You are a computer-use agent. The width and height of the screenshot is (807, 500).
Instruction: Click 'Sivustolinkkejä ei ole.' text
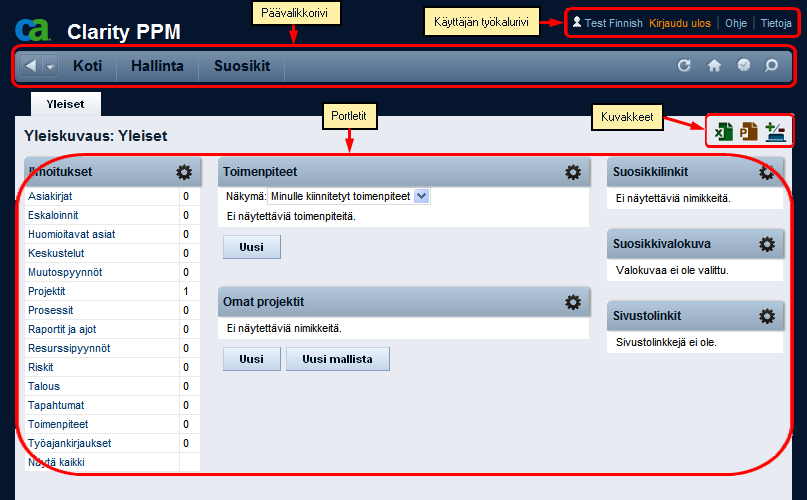coord(666,342)
